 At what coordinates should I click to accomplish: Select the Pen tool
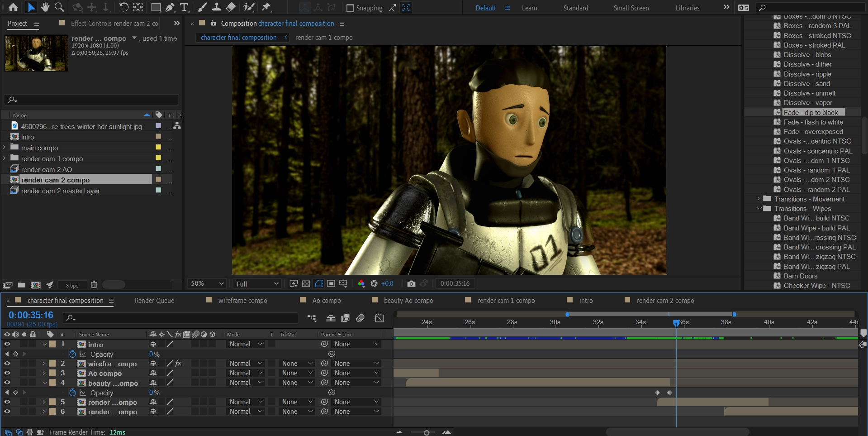[x=170, y=7]
